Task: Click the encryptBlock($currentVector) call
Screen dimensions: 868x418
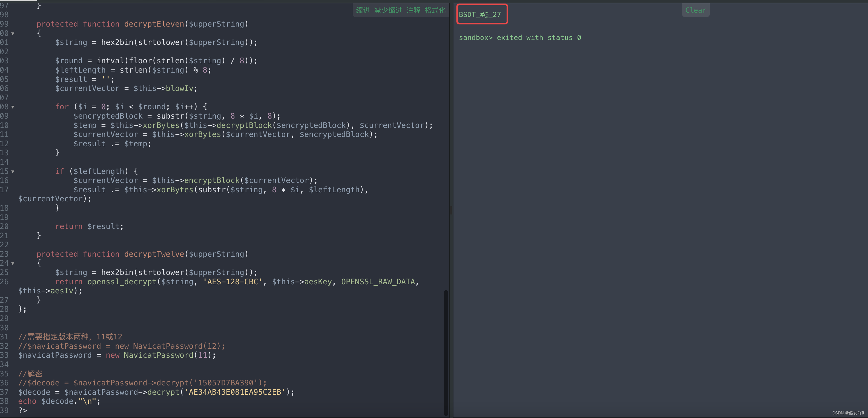Action: [x=249, y=180]
